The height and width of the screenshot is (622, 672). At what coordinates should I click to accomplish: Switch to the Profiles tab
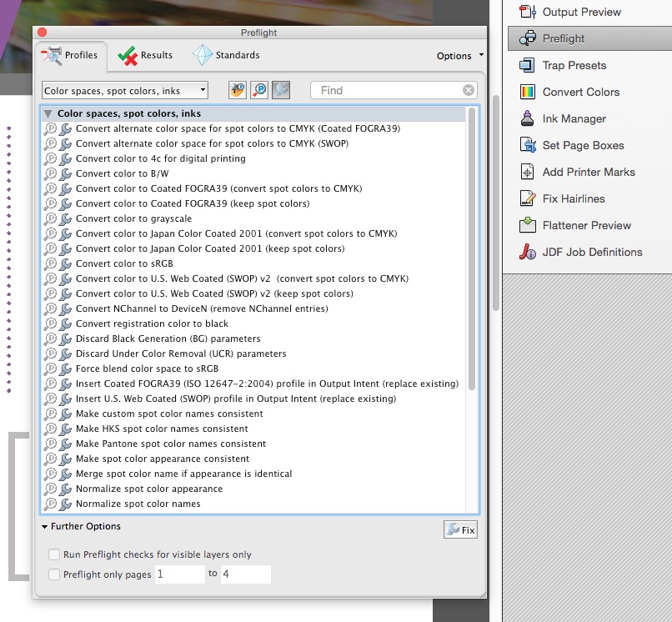click(x=71, y=56)
